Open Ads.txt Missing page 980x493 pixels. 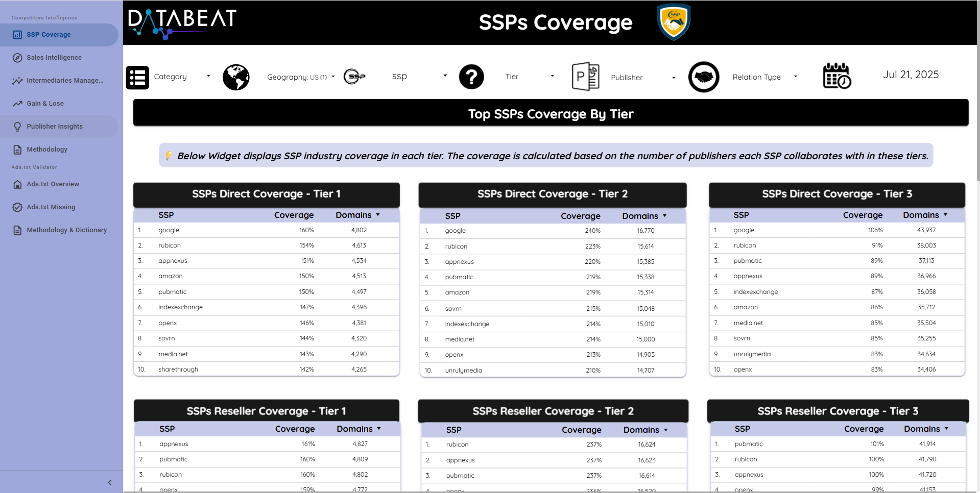tap(59, 207)
